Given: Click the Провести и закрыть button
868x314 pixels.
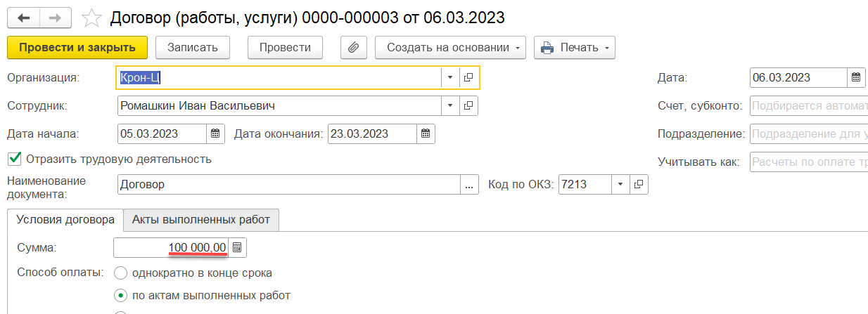Looking at the screenshot, I should 77,48.
